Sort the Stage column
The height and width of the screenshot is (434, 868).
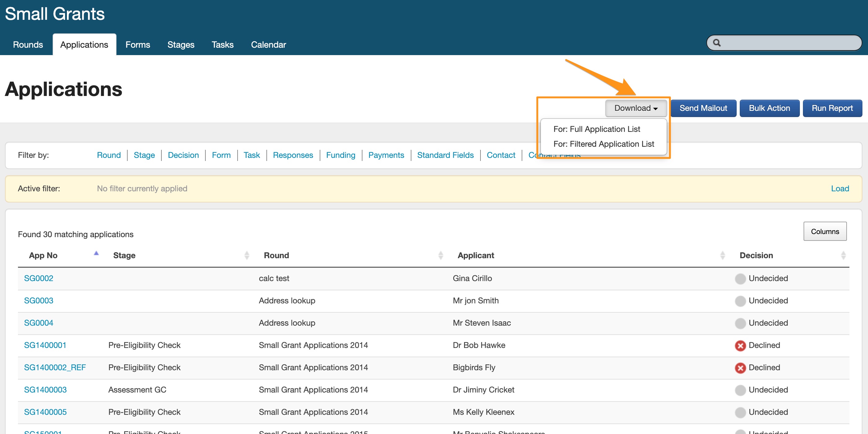pyautogui.click(x=247, y=255)
